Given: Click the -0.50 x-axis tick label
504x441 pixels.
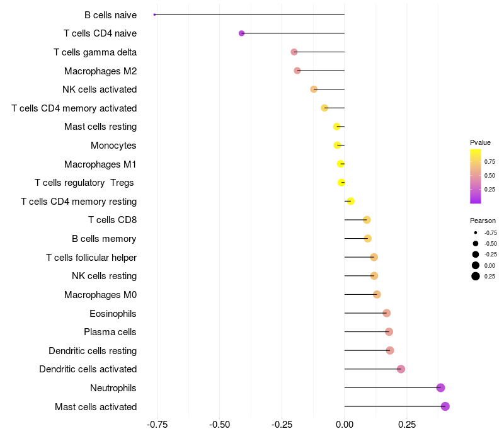Looking at the screenshot, I should [x=219, y=424].
